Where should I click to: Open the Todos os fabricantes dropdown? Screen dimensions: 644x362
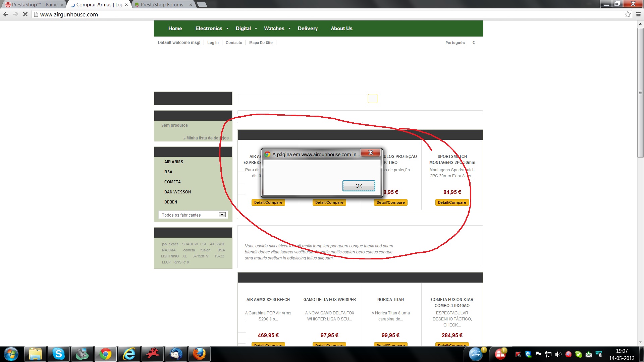(193, 215)
